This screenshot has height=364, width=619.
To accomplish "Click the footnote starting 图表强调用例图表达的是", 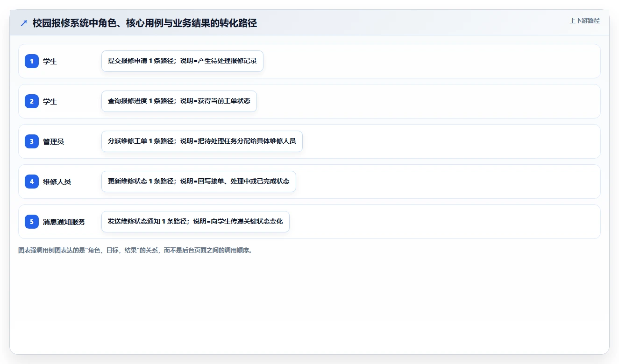I will 135,251.
